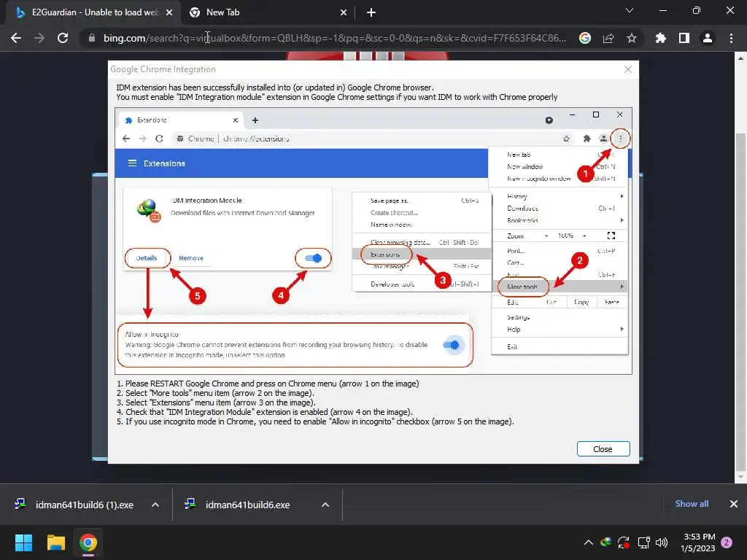
Task: Click the Close button in the IDM dialog
Action: [603, 449]
